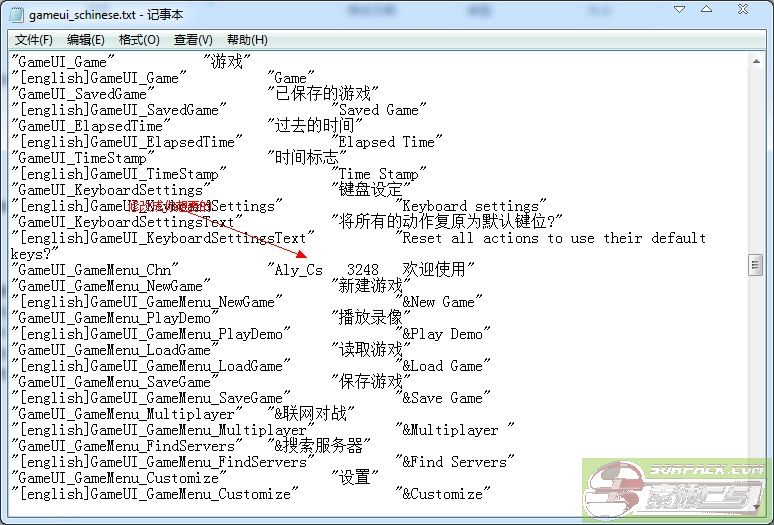774x525 pixels.
Task: Place cursor in the "Aly_Cs 3248 欢迎使用" text
Action: tap(370, 270)
